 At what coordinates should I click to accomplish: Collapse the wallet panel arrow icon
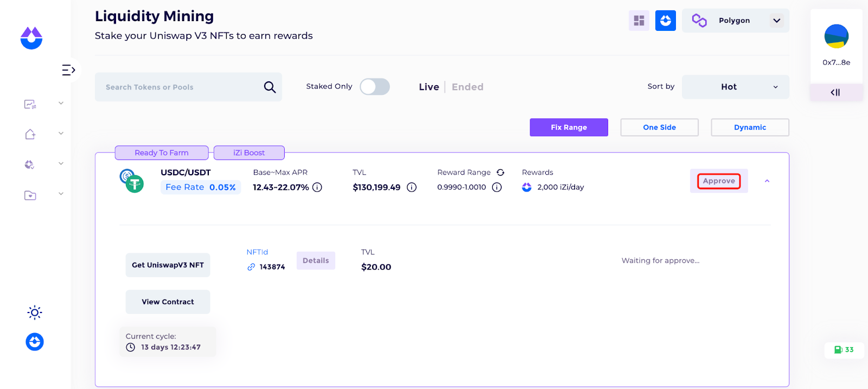tap(835, 92)
